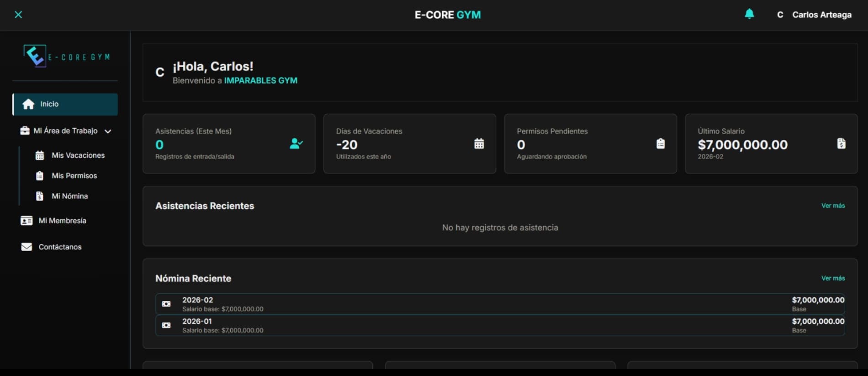This screenshot has width=868, height=376.
Task: Open notifications bell
Action: point(749,14)
